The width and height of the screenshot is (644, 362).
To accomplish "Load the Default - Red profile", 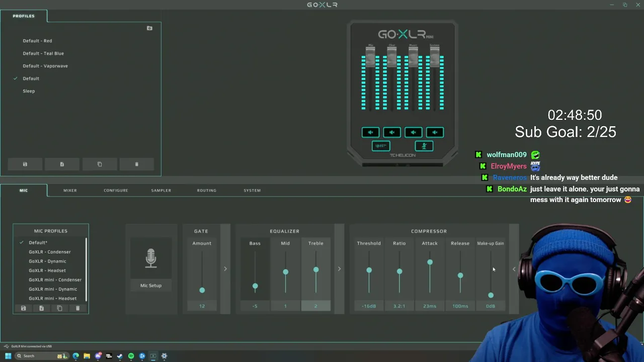I will click(x=37, y=41).
